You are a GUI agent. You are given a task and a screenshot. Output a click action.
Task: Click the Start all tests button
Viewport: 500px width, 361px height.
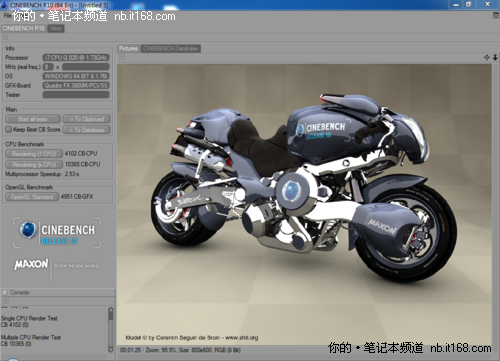click(33, 119)
